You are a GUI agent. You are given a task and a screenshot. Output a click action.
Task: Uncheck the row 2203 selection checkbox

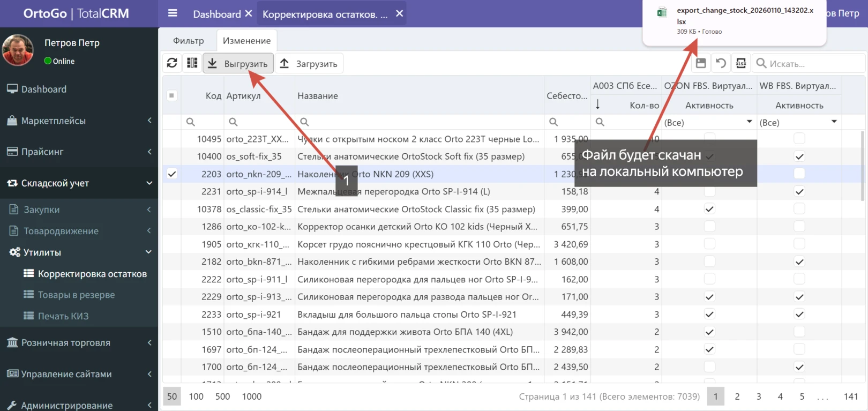tap(172, 174)
